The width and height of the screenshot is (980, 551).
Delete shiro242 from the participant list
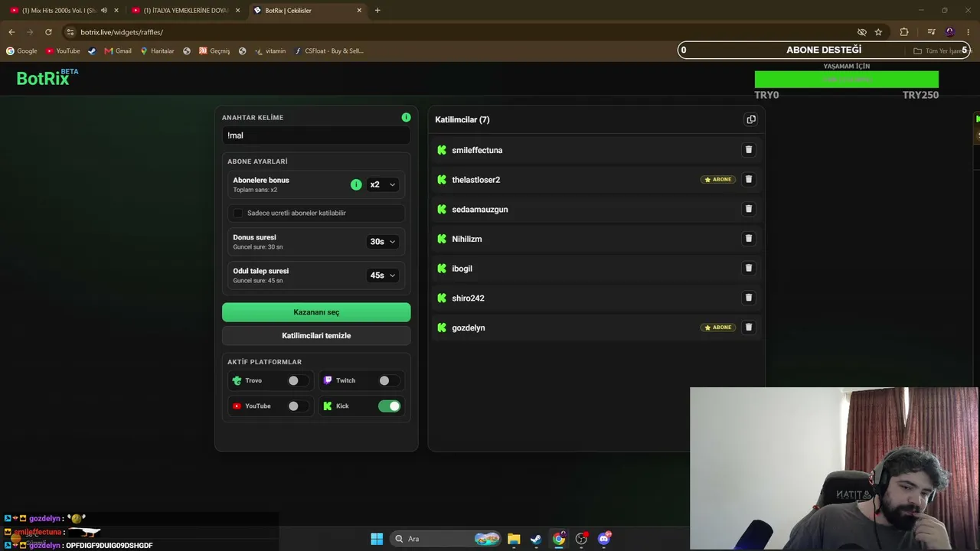tap(749, 298)
